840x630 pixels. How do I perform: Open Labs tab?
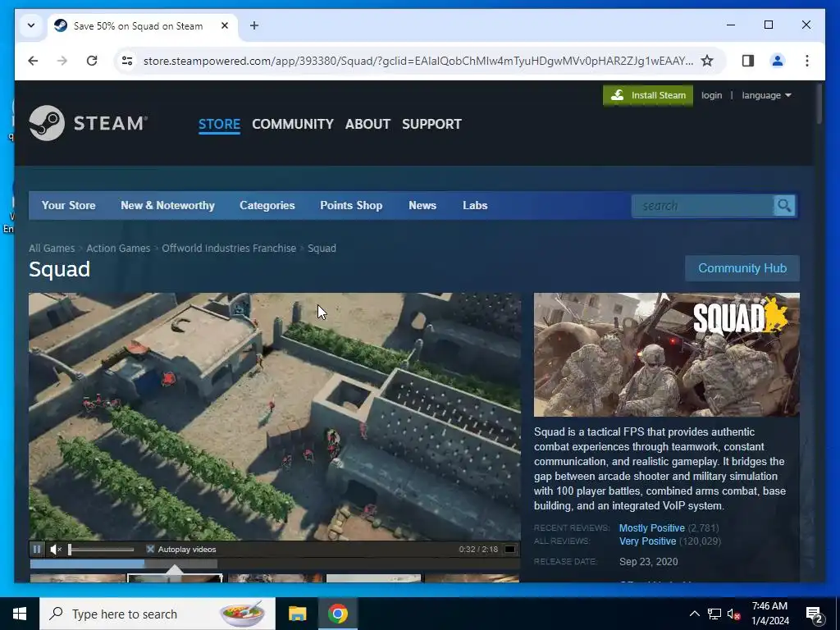tap(475, 205)
